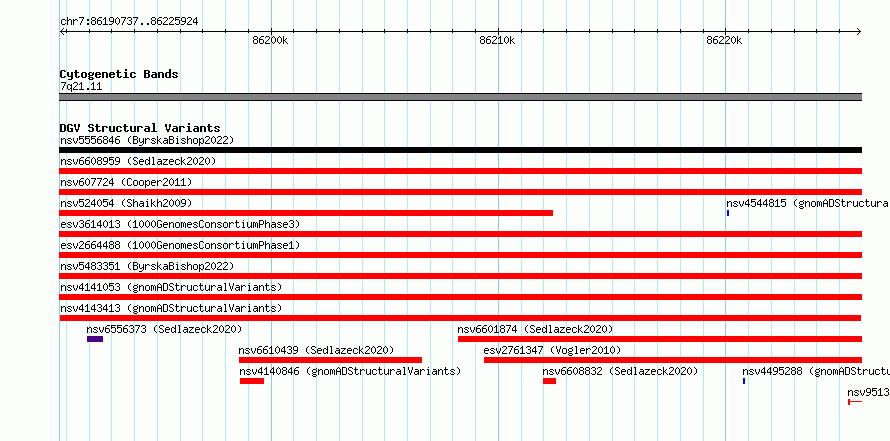This screenshot has width=890, height=441.
Task: Click the gray 7q21.11 cytogenetic band
Action: coord(460,97)
